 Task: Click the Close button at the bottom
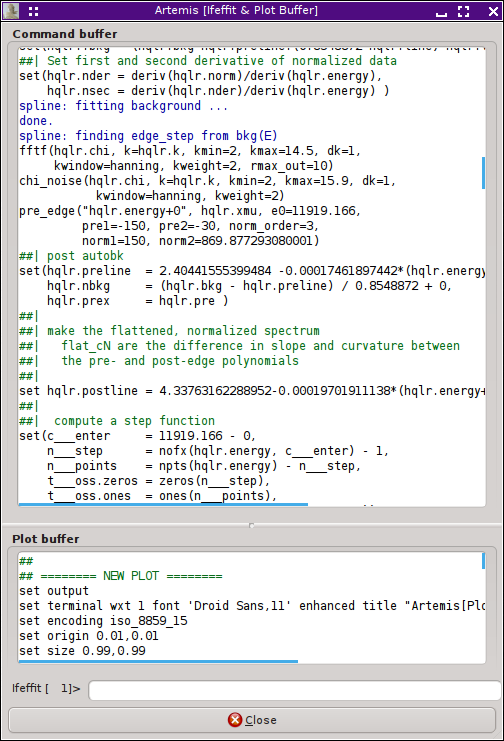[x=252, y=720]
